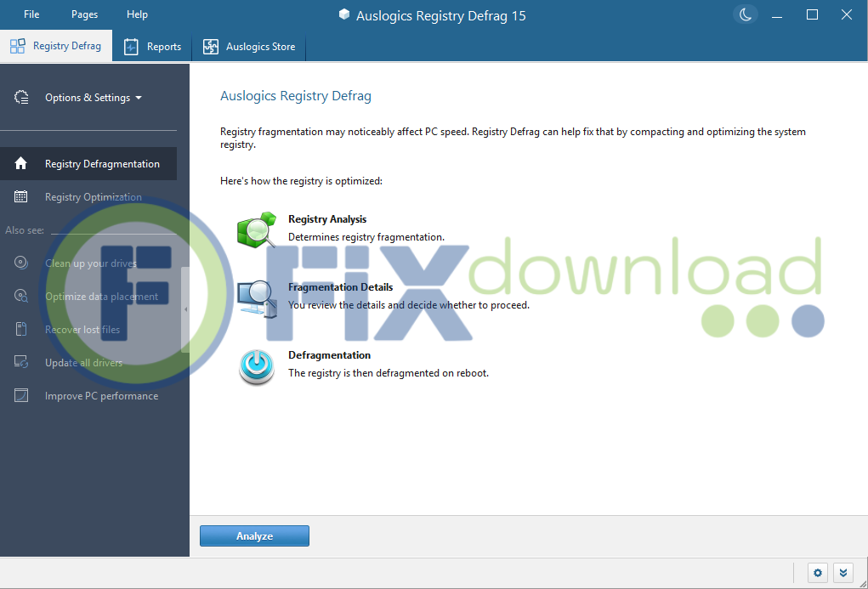Viewport: 868px width, 589px height.
Task: Click the Options & Settings gear icon
Action: (x=22, y=98)
